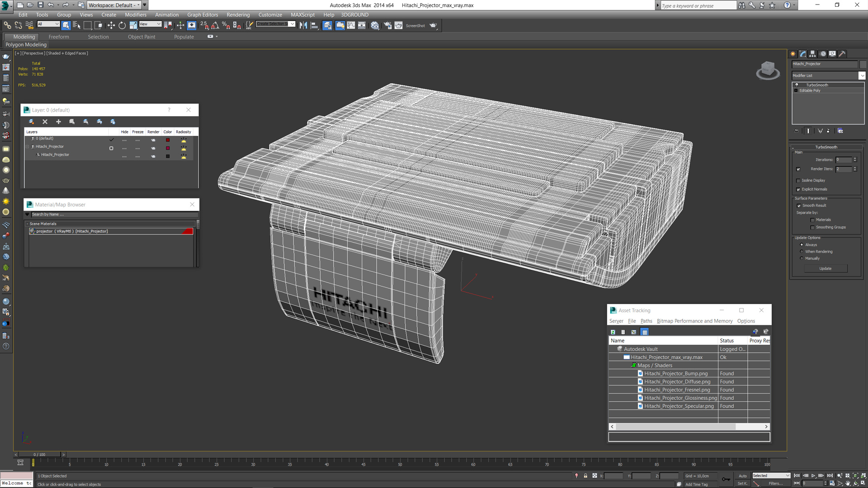Click Refresh icon in Asset Tracking
Viewport: 868px width, 488px height.
pyautogui.click(x=613, y=332)
